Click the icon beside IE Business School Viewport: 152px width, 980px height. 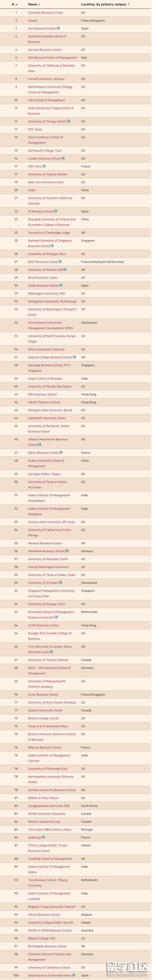[55, 211]
